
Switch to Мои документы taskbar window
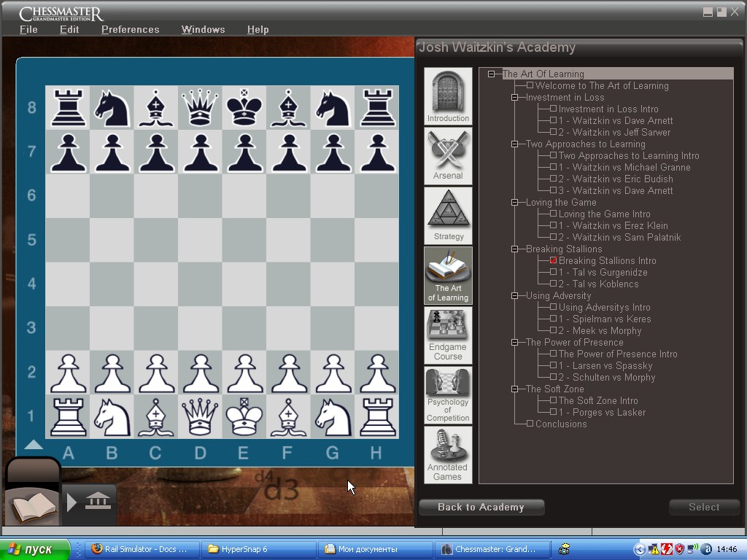(x=374, y=549)
